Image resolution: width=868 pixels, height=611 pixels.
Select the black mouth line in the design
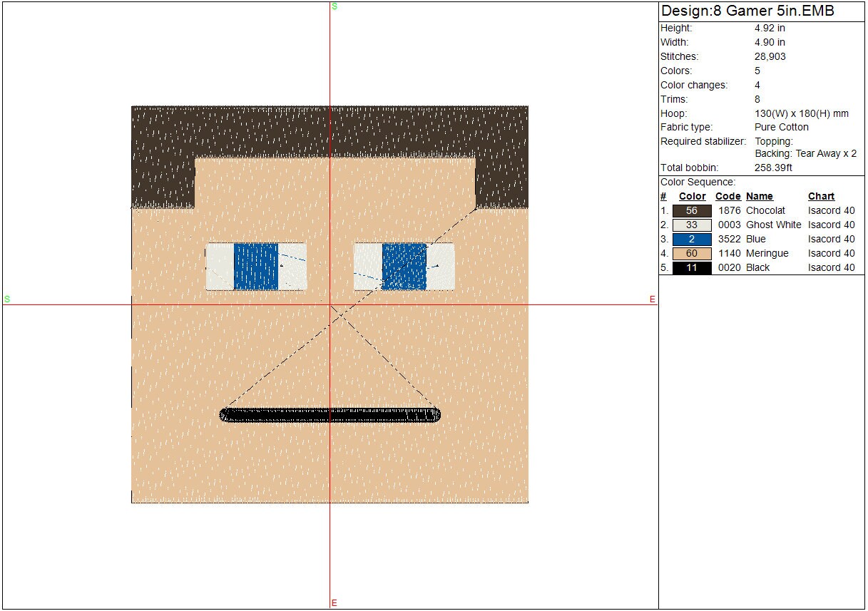pyautogui.click(x=330, y=415)
